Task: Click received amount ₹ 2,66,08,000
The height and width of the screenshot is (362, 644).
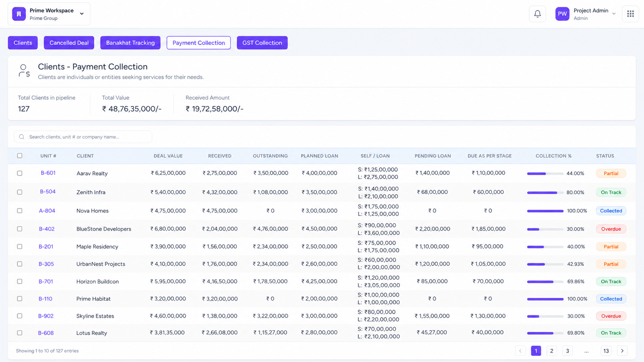Action: click(220, 333)
